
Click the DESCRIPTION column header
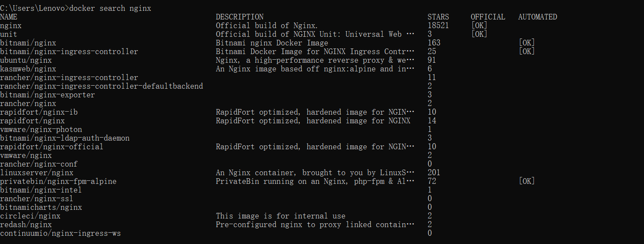point(240,17)
